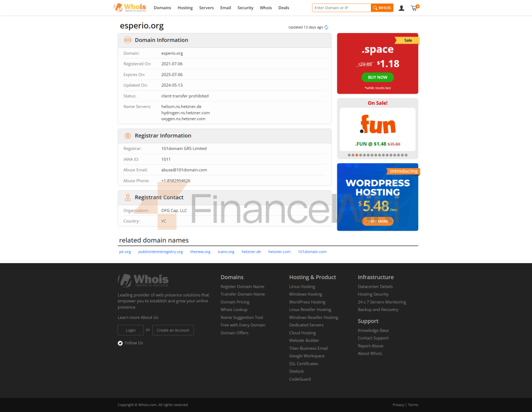
Task: Open the hetzner.com related link
Action: (279, 251)
